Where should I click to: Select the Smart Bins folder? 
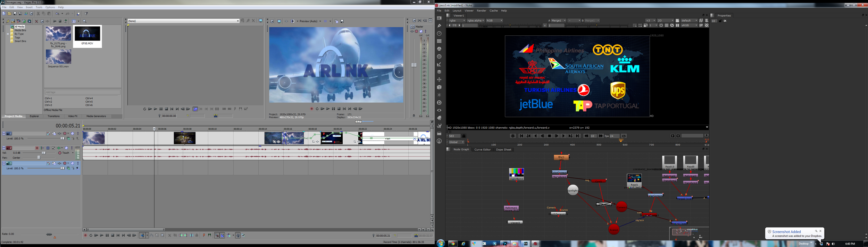[20, 41]
